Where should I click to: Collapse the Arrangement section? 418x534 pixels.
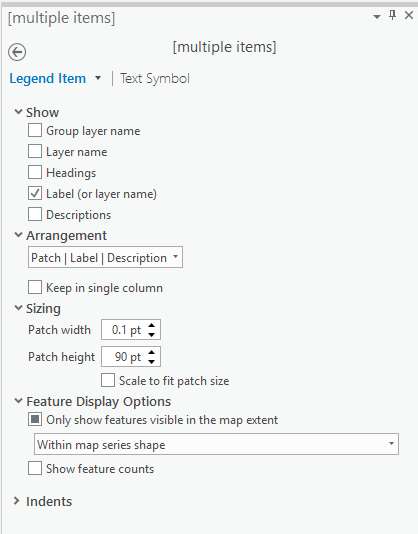[x=18, y=235]
